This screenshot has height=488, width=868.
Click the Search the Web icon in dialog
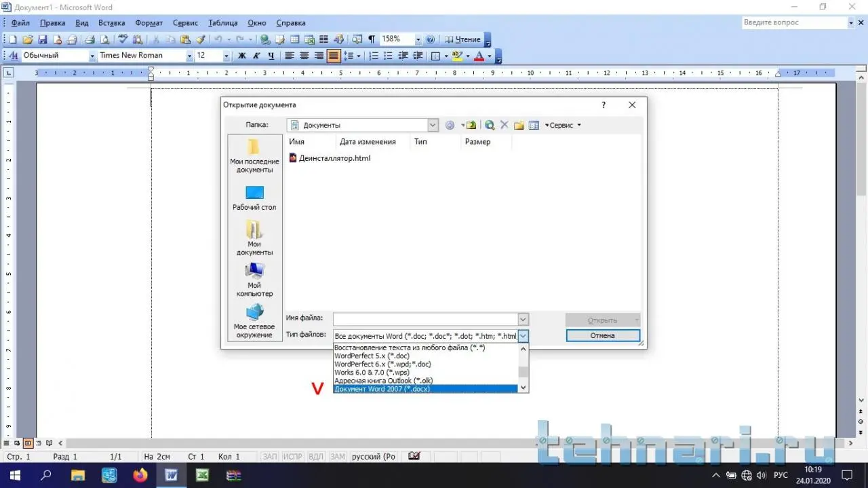coord(489,125)
